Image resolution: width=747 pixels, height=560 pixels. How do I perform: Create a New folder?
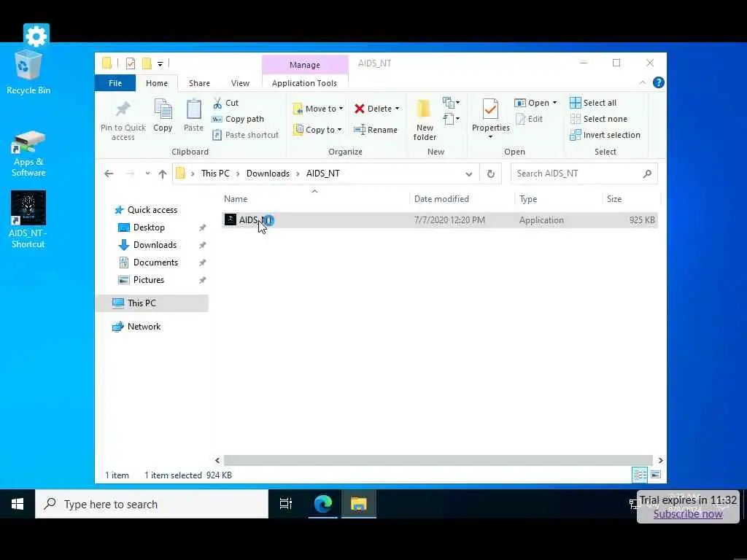[x=425, y=119]
